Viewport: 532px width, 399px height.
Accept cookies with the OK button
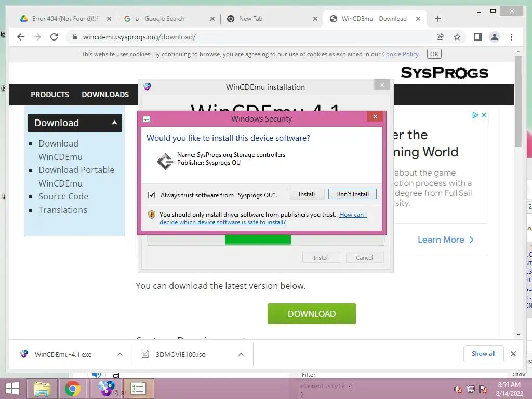(x=434, y=54)
